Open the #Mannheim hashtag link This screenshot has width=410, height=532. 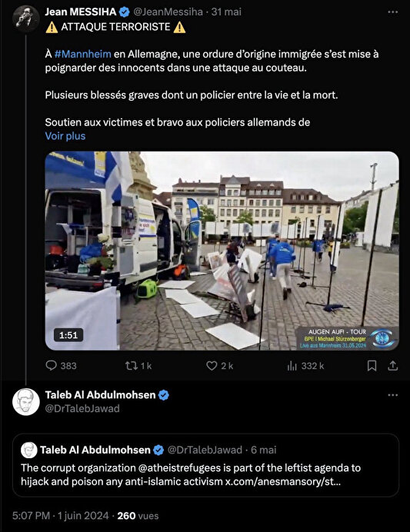pos(82,54)
